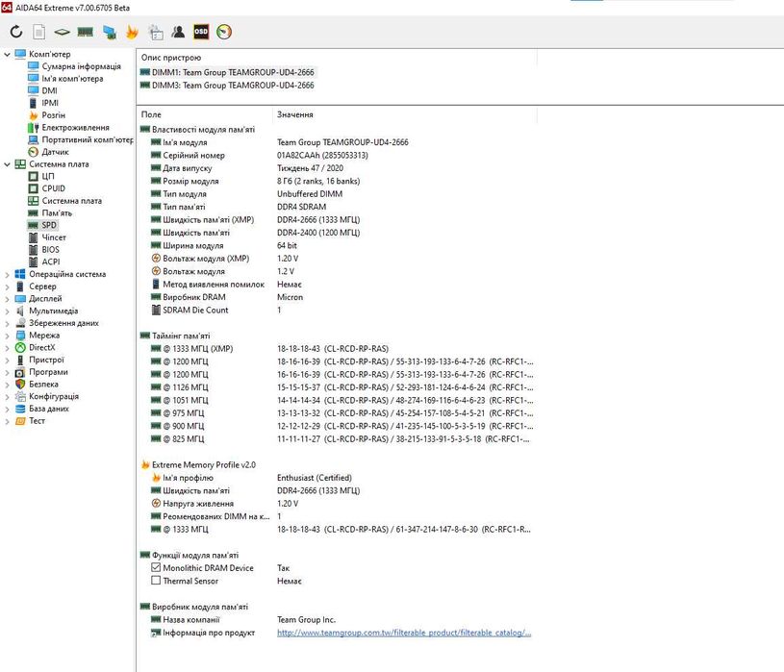Expand the Збереження даних node
The height and width of the screenshot is (672, 784).
(x=7, y=323)
